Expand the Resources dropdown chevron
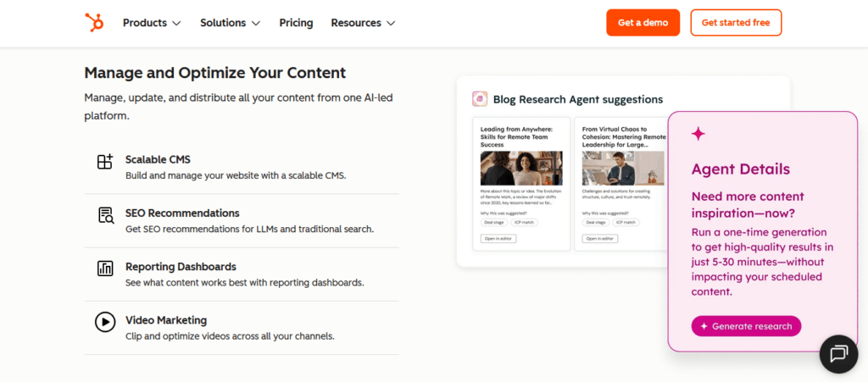 pos(391,23)
